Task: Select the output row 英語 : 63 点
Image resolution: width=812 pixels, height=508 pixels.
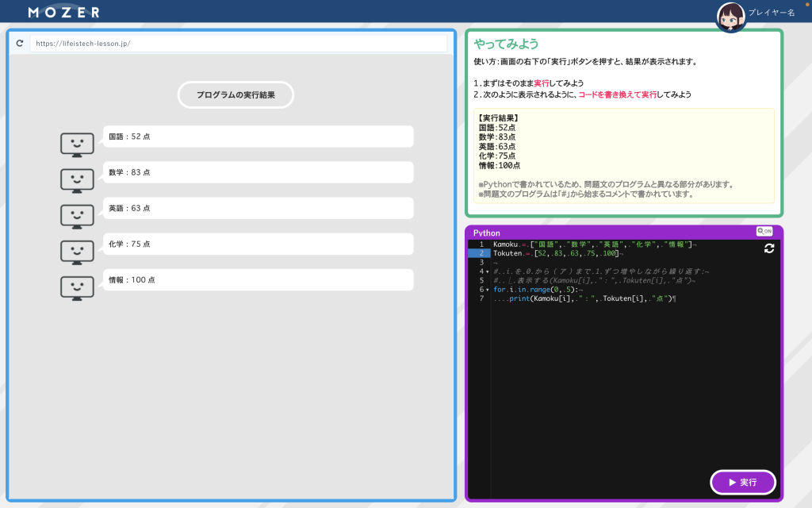Action: click(x=258, y=208)
